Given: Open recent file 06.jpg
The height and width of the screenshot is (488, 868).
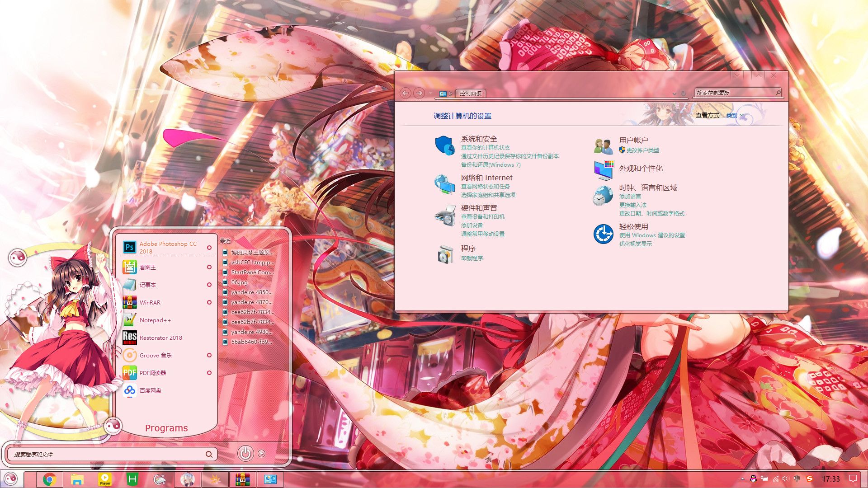Looking at the screenshot, I should coord(239,282).
